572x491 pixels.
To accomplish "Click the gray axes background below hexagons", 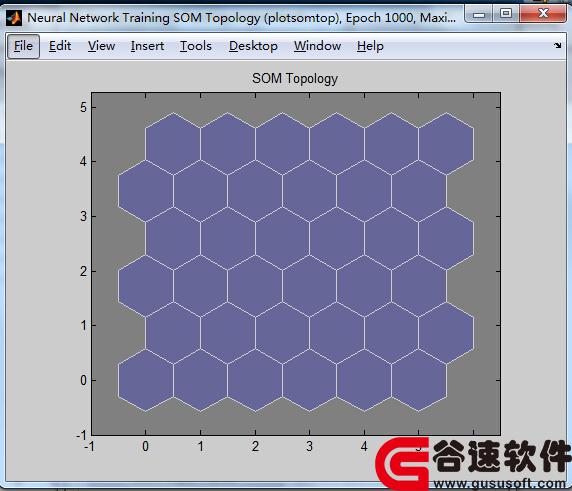I will (x=295, y=423).
